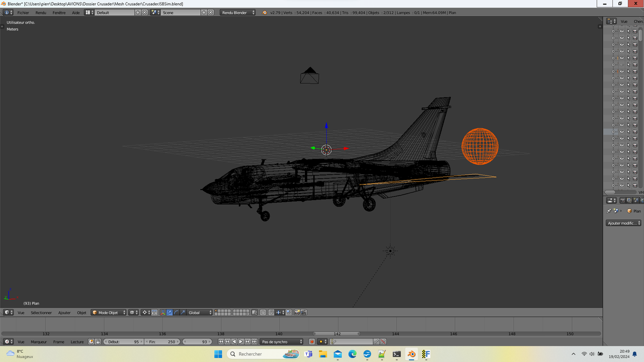The width and height of the screenshot is (644, 362).
Task: Click the OpenGL render image camera icon
Action: 297,312
